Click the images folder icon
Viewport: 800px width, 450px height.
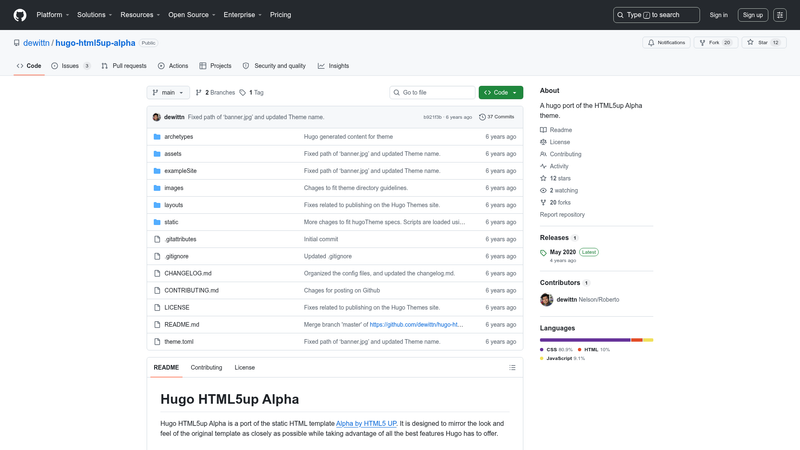157,188
